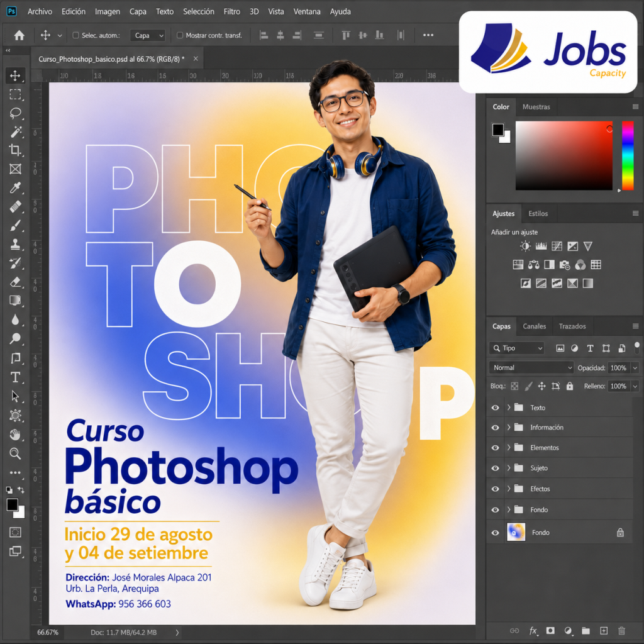Select the Magic Wand tool

coord(15,132)
